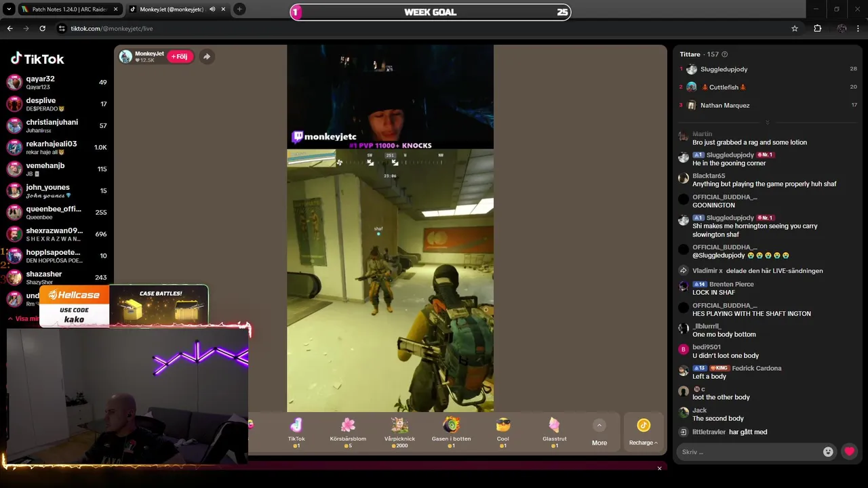Send the Gasen i botten gift
Viewport: 868px width, 488px height.
point(451,432)
